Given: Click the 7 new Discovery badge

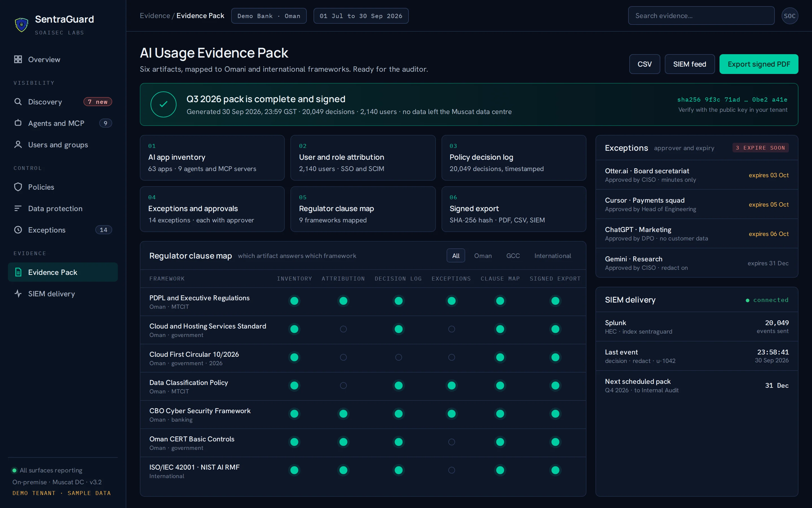Looking at the screenshot, I should click(x=98, y=102).
